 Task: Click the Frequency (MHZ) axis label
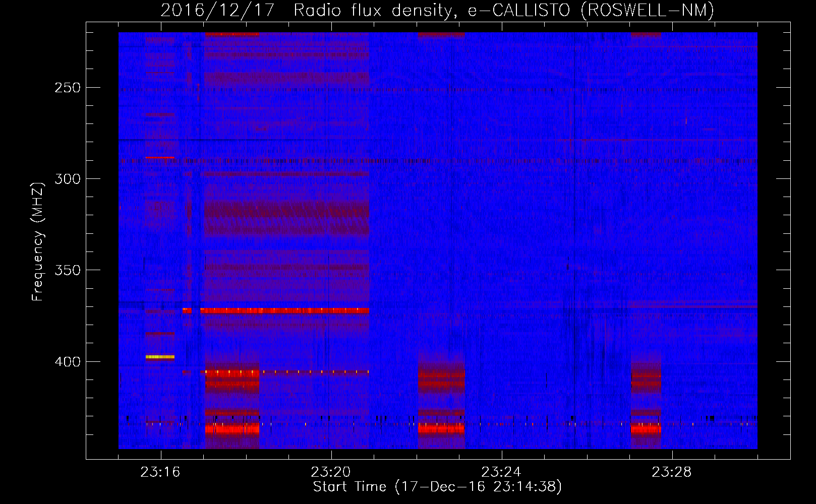[x=38, y=241]
